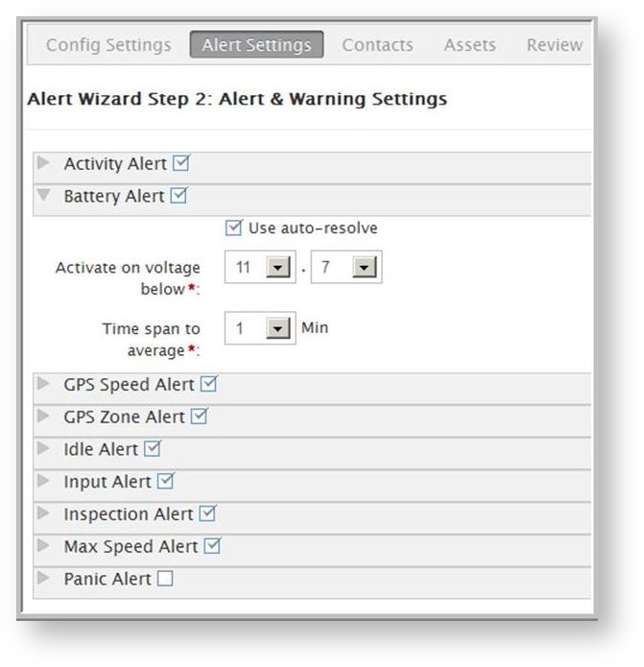Open the Time span minutes dropdown
The width and height of the screenshot is (644, 667).
[x=260, y=328]
